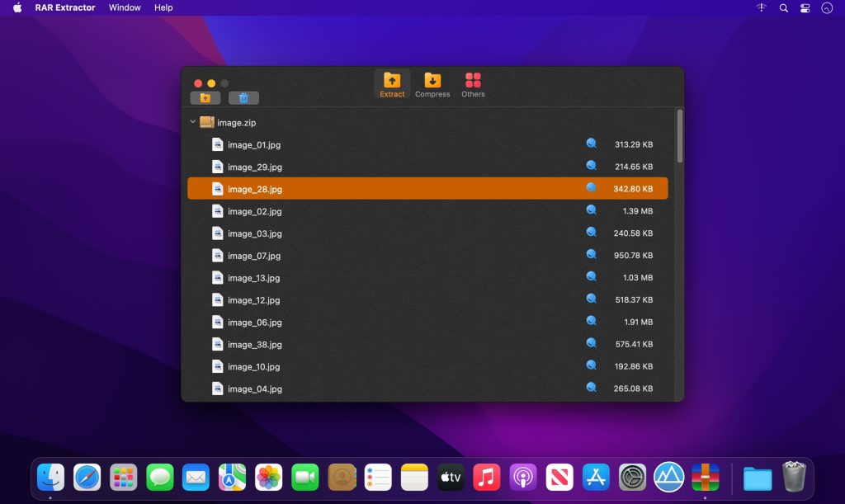845x504 pixels.
Task: Preview image_01.jpg with its magnifier icon
Action: 591,144
